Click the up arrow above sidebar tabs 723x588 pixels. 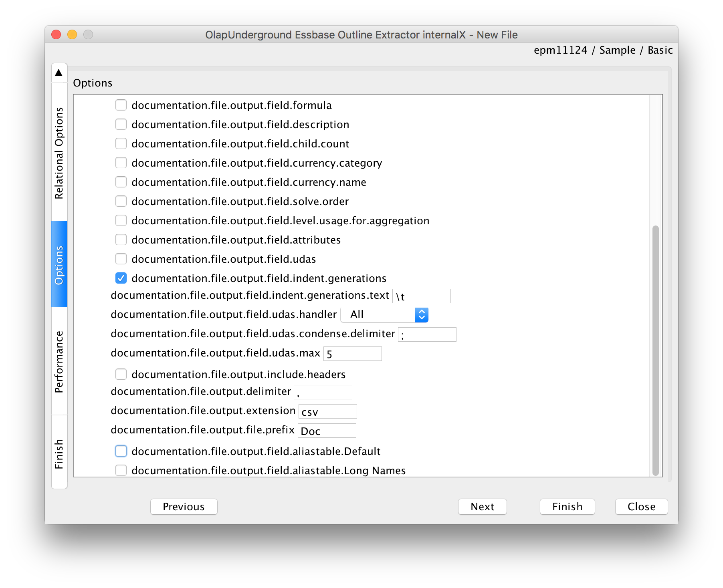(59, 72)
